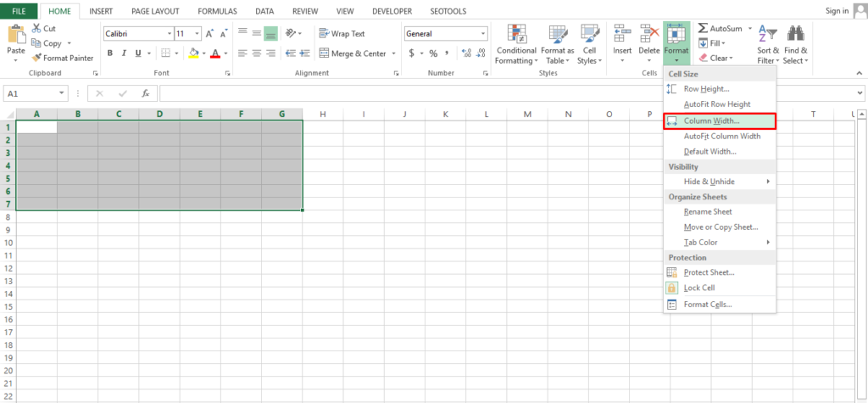868x403 pixels.
Task: Select Protect Sheet... menu item
Action: coord(720,272)
